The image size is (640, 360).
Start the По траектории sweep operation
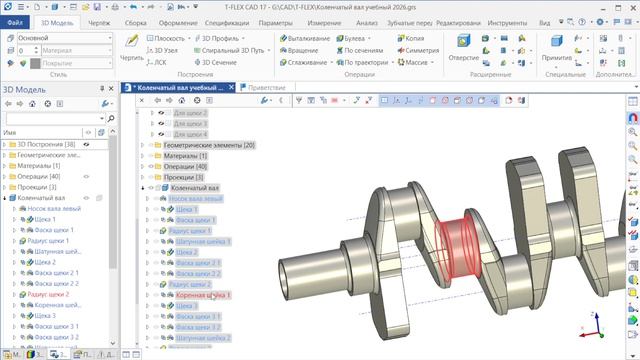(x=362, y=62)
